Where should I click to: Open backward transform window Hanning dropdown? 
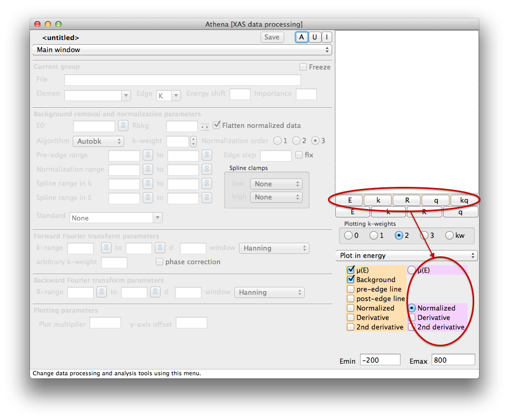point(270,292)
